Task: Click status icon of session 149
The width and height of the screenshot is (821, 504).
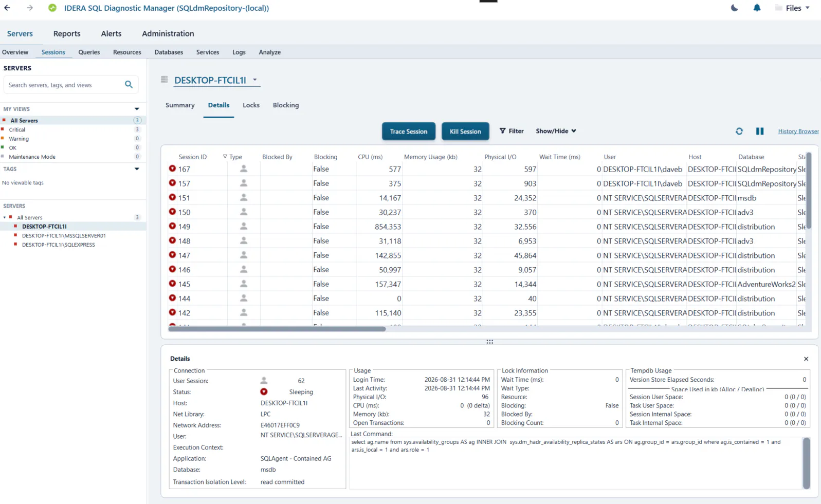Action: (172, 226)
